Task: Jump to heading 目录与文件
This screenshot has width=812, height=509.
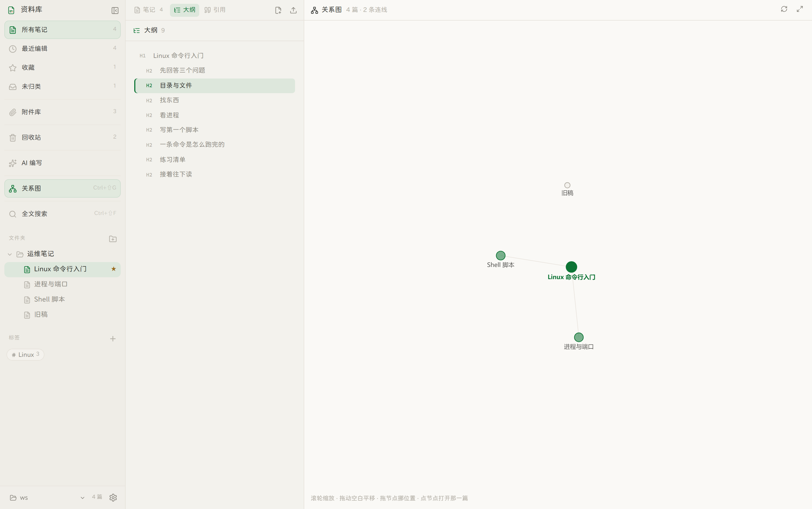Action: (x=215, y=86)
